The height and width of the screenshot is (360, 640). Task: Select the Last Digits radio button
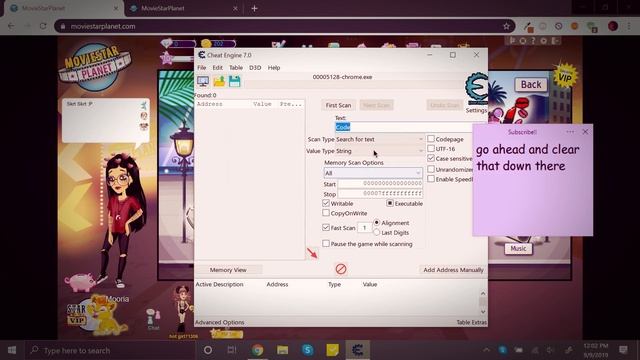(377, 233)
